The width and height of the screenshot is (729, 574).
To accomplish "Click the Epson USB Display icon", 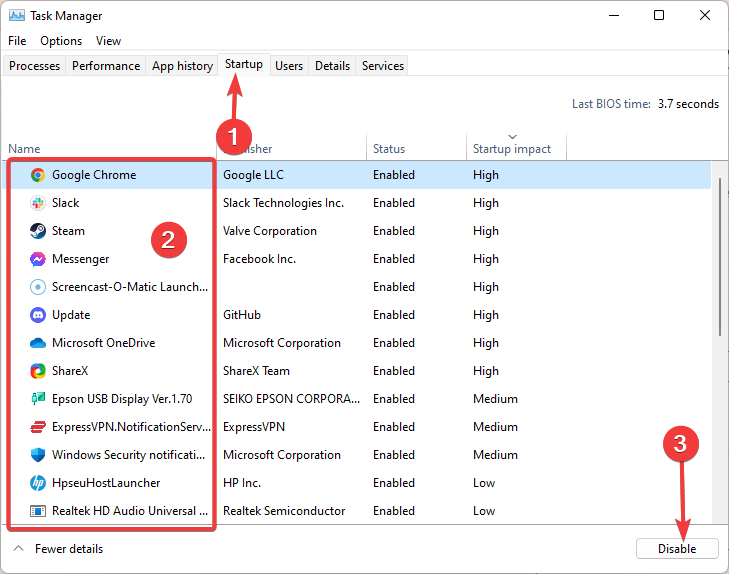I will pyautogui.click(x=38, y=399).
